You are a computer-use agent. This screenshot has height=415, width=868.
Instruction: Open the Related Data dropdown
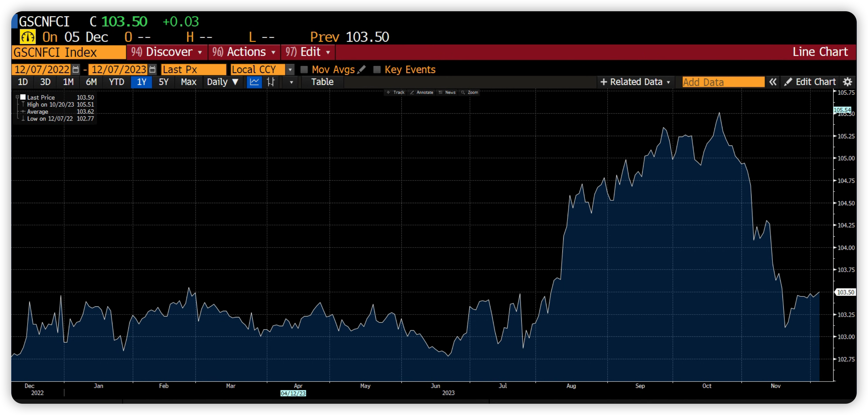pyautogui.click(x=636, y=82)
